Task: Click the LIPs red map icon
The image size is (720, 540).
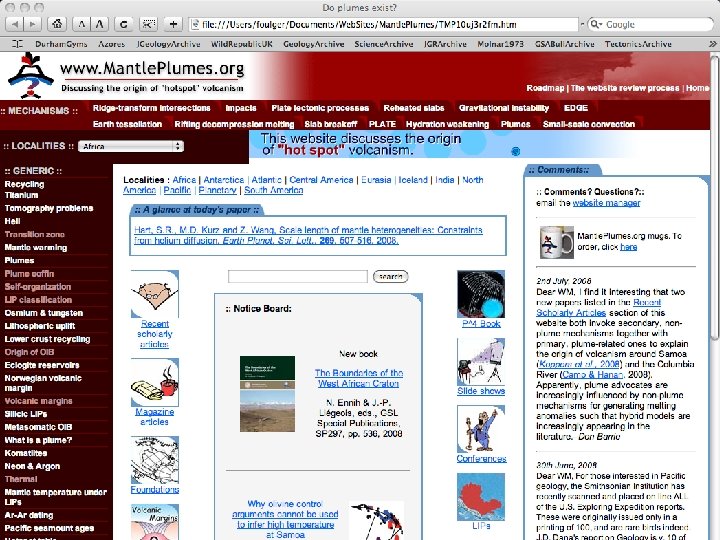Action: tap(481, 497)
